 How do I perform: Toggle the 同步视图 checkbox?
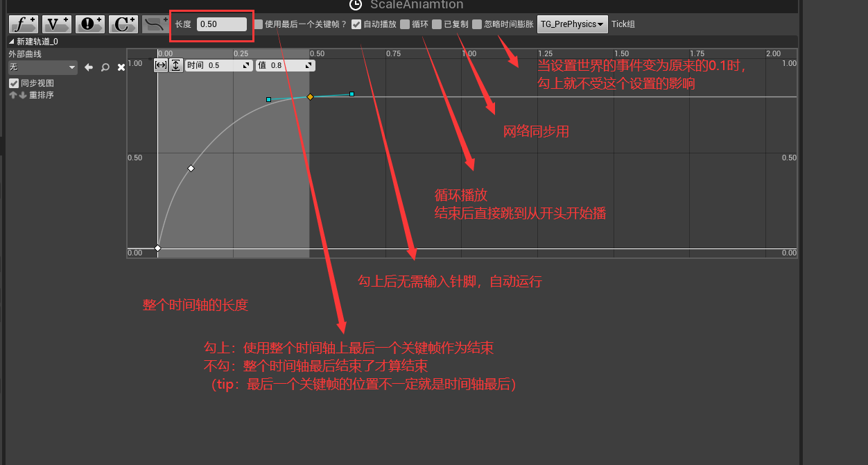click(13, 83)
